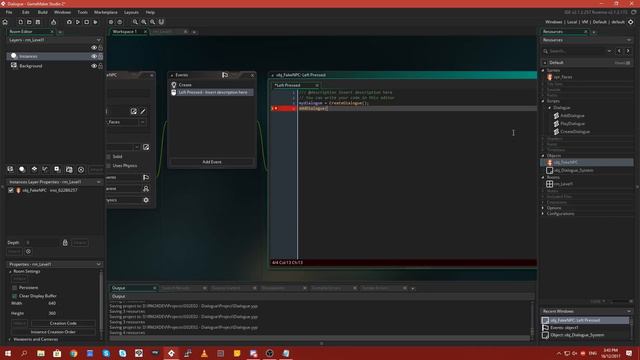The width and height of the screenshot is (640, 360).
Task: Run the game with the Play icon
Action: pos(78,22)
